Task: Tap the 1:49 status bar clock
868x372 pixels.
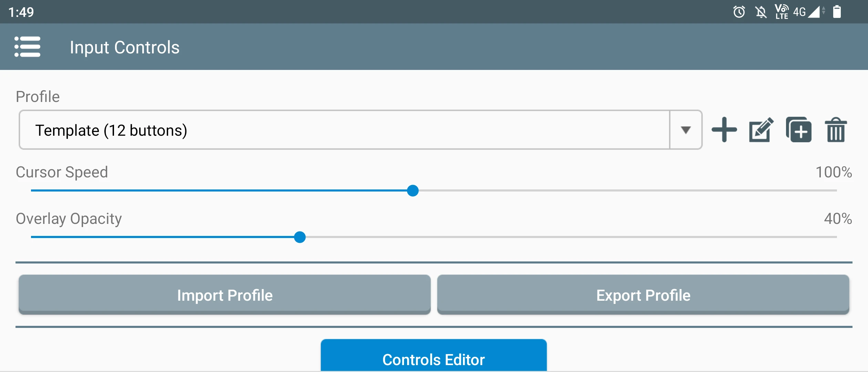Action: pos(21,12)
